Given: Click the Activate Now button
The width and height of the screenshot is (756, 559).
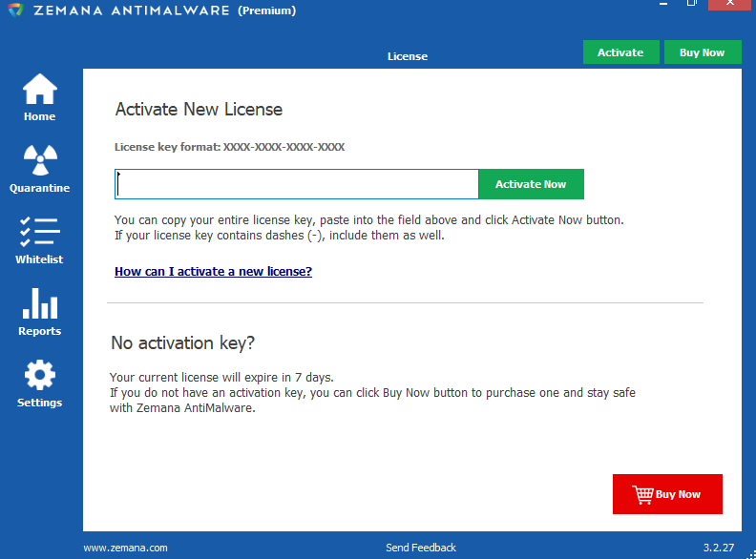Looking at the screenshot, I should tap(531, 183).
